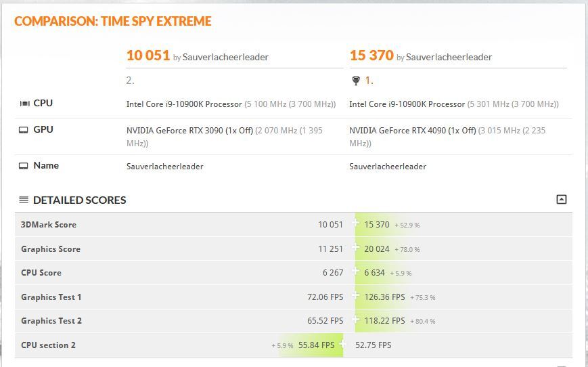Open the 15 370 score result
Image resolution: width=588 pixels, height=367 pixels.
[371, 56]
